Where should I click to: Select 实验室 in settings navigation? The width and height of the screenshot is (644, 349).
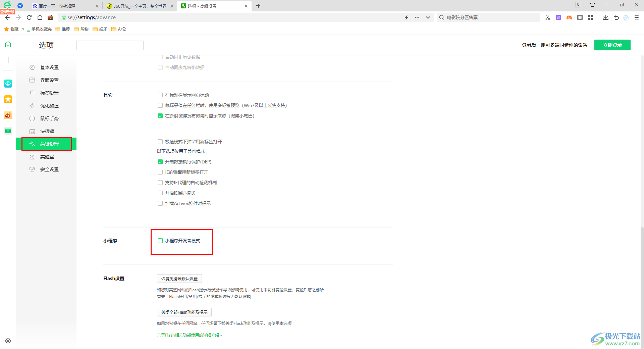[x=46, y=157]
